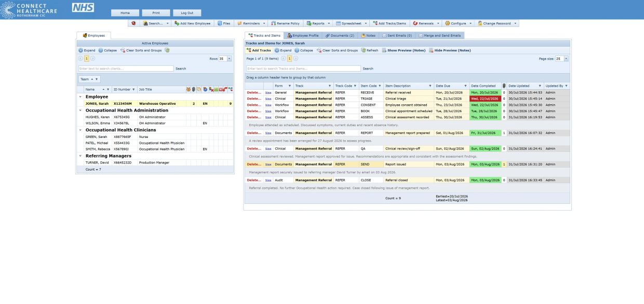Switch to the Tracks and Items tab
Screen dimensions: 644x304
click(264, 35)
